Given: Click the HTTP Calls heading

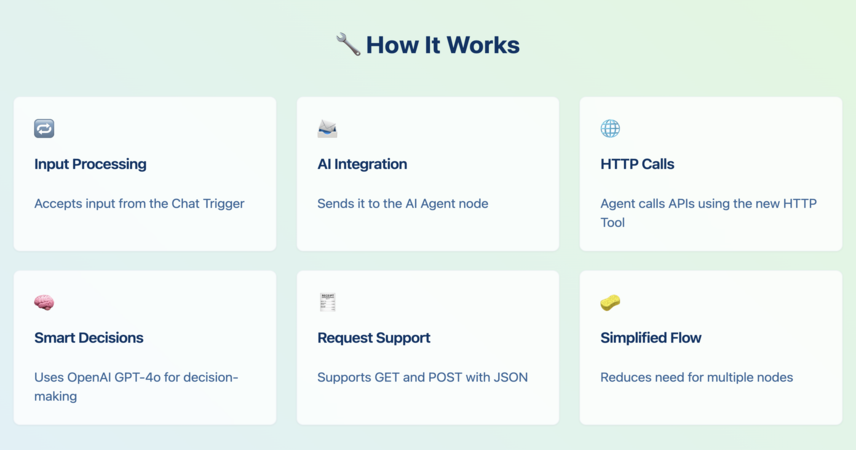Looking at the screenshot, I should pos(637,164).
